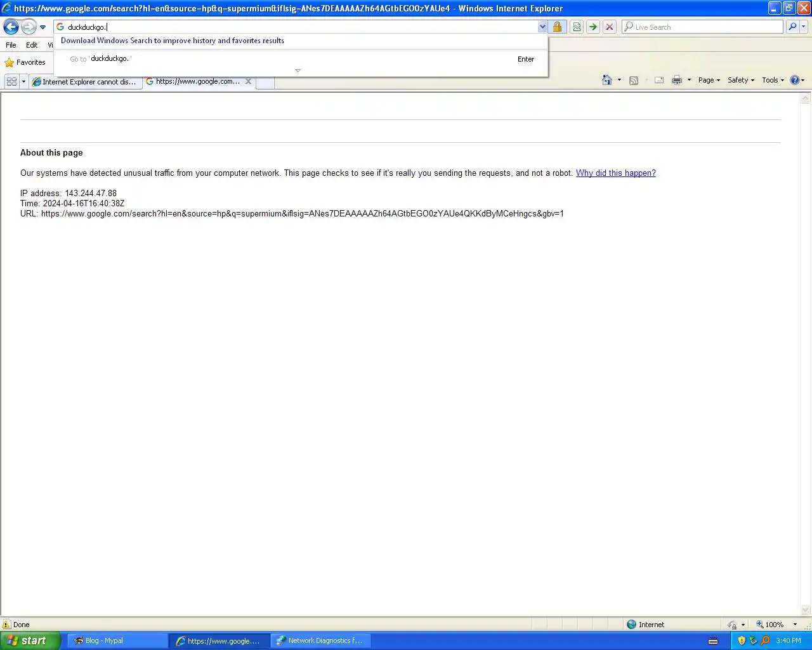Expand the address bar history dropdown arrow
812x650 pixels.
coord(542,27)
